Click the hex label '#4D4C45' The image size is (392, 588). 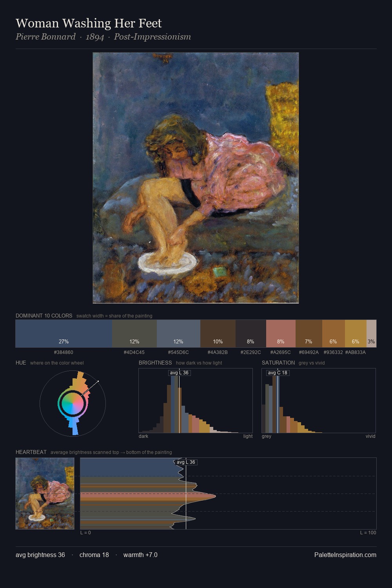(134, 352)
